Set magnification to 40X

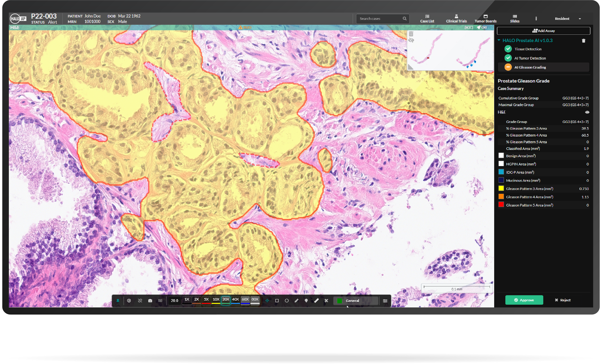click(x=235, y=301)
